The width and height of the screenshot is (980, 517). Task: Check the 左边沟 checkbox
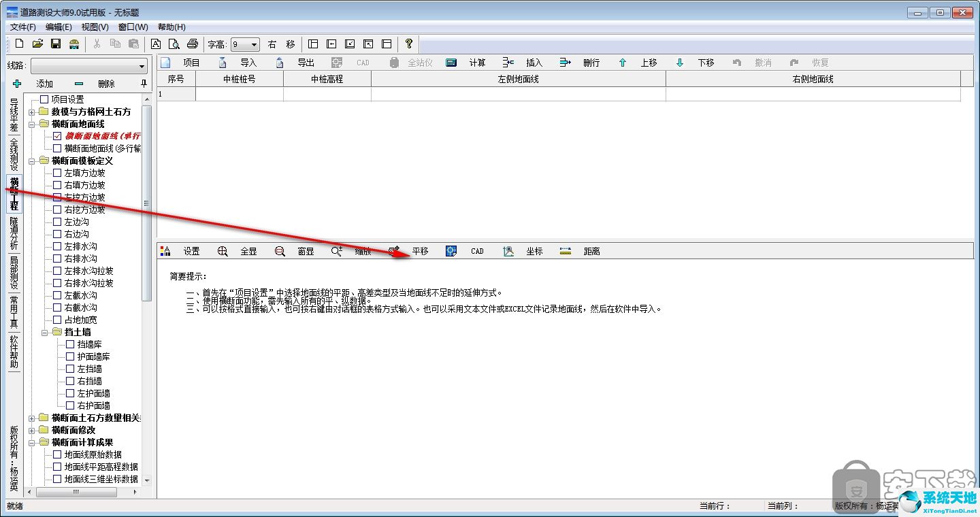(57, 222)
